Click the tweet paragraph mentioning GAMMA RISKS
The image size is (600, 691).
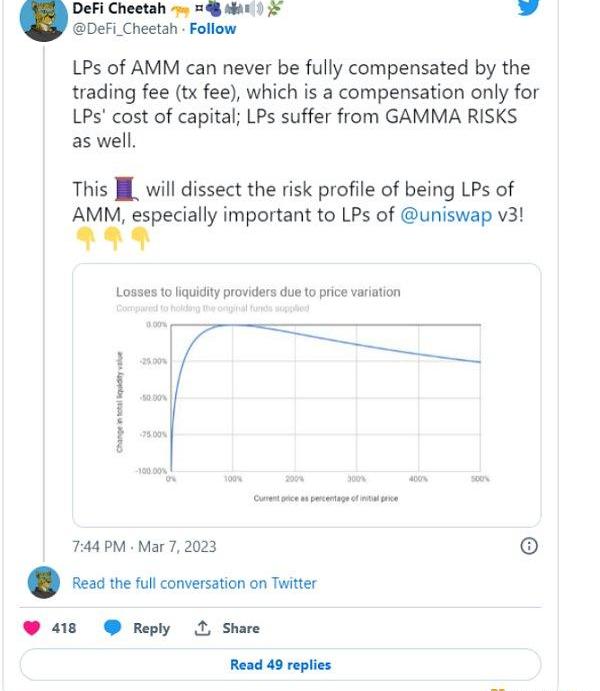[305, 105]
